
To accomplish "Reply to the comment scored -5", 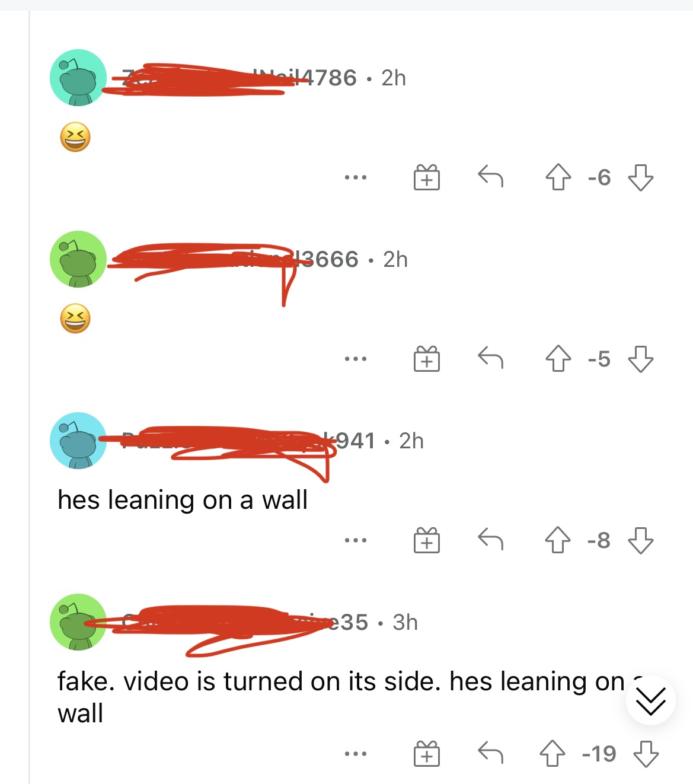I will (490, 358).
